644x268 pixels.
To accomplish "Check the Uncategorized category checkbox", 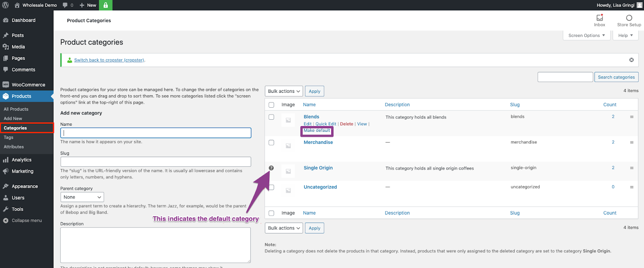I will (x=271, y=187).
